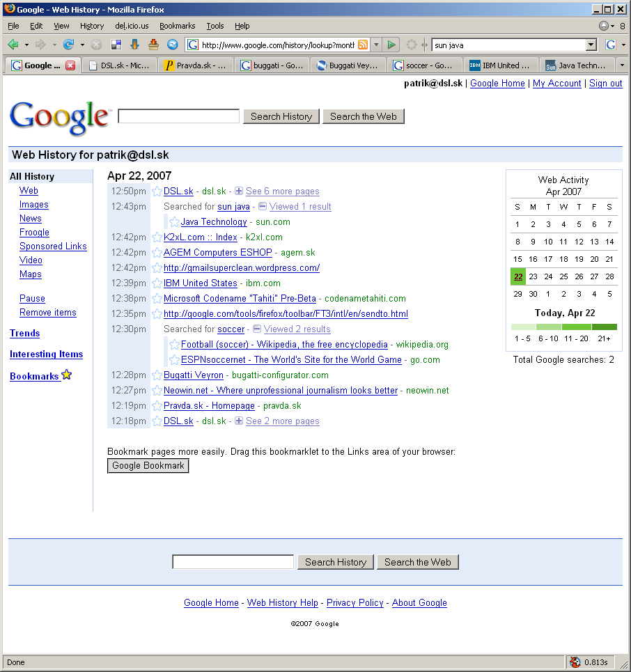
Task: Click the lightest green 1 - 5 legend swatch
Action: tap(524, 327)
